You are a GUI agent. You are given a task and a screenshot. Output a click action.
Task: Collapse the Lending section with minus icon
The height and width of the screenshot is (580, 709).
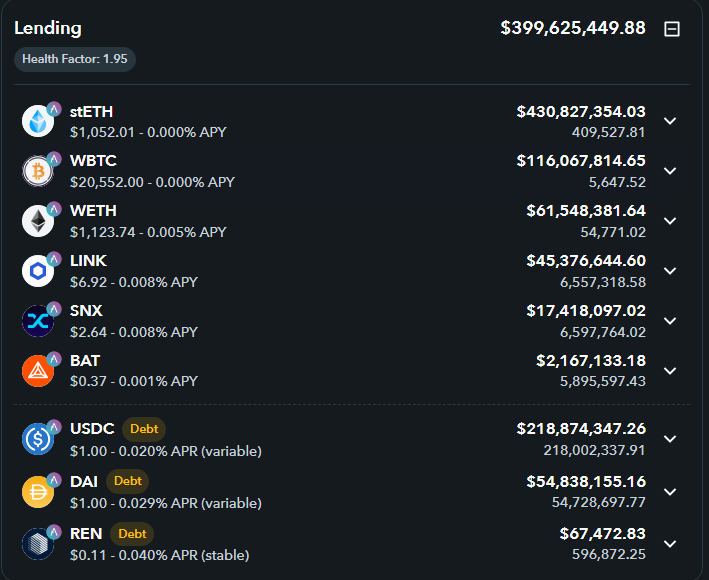(x=671, y=29)
